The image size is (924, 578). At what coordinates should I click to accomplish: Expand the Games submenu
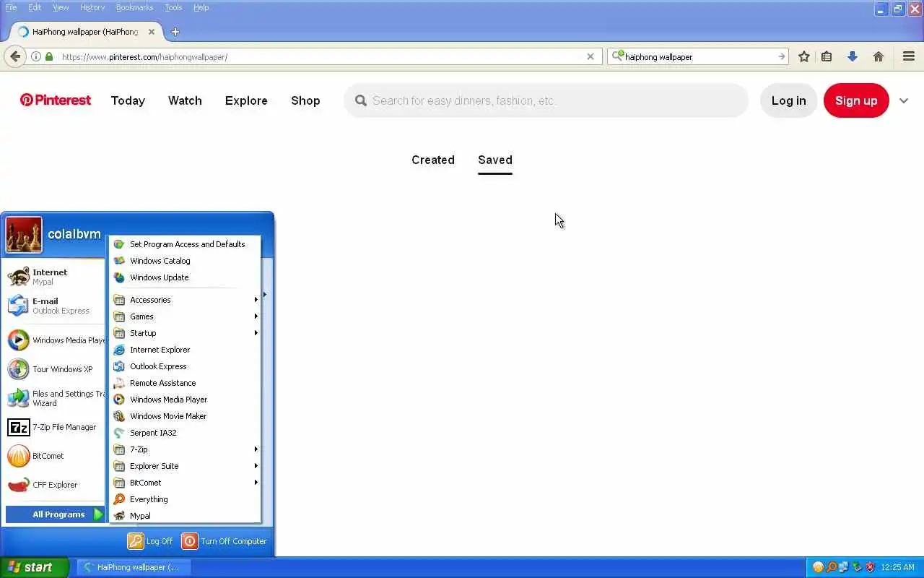[x=186, y=316]
